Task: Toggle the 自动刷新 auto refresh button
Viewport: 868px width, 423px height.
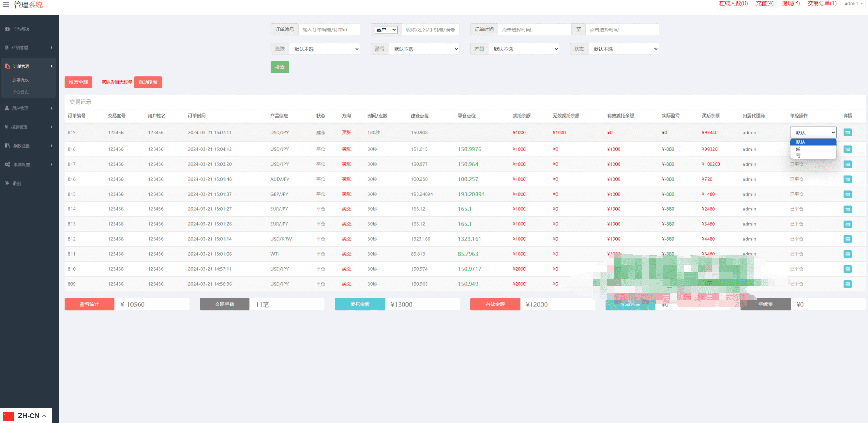Action: tap(148, 82)
